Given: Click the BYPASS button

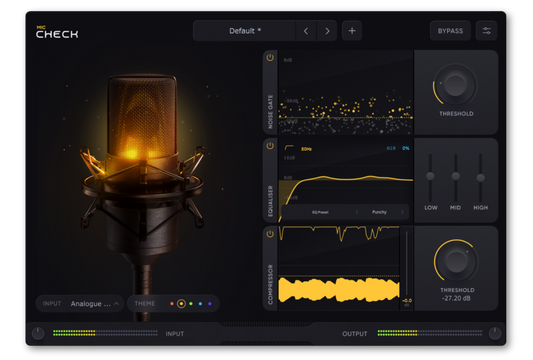Looking at the screenshot, I should click(x=450, y=31).
